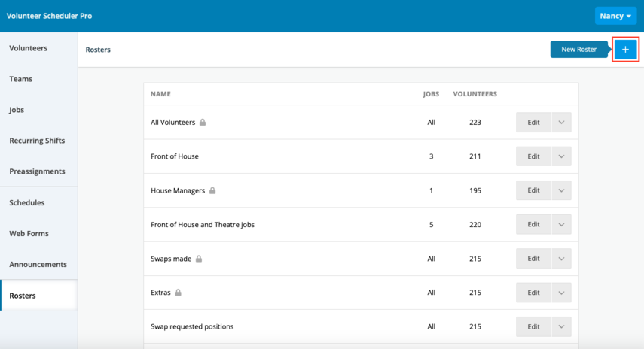Open Announcements in the sidebar

[x=38, y=264]
